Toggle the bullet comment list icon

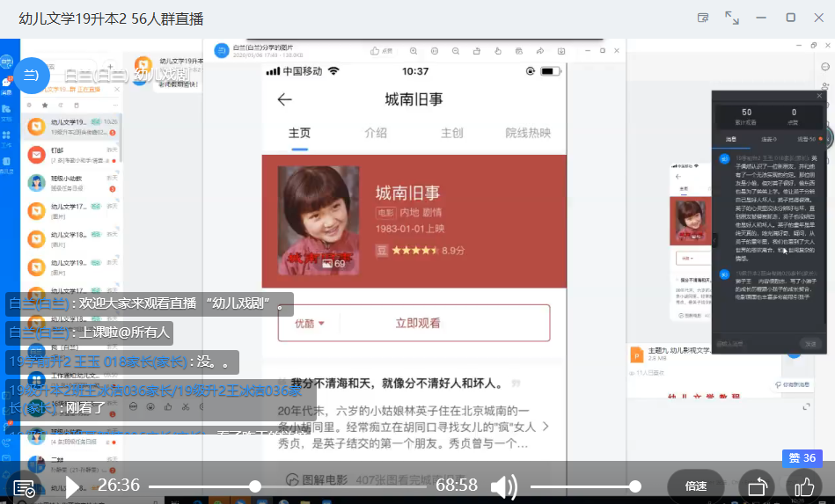click(24, 487)
